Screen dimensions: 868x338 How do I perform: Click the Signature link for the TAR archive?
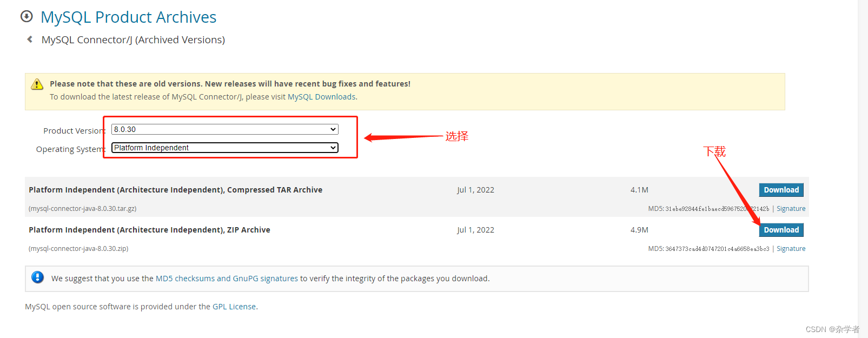pyautogui.click(x=791, y=208)
